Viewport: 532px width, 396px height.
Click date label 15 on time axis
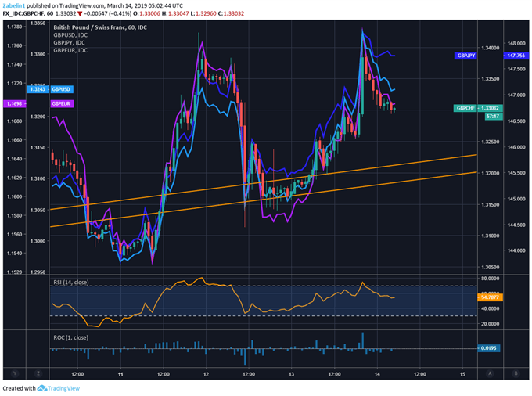(x=463, y=374)
